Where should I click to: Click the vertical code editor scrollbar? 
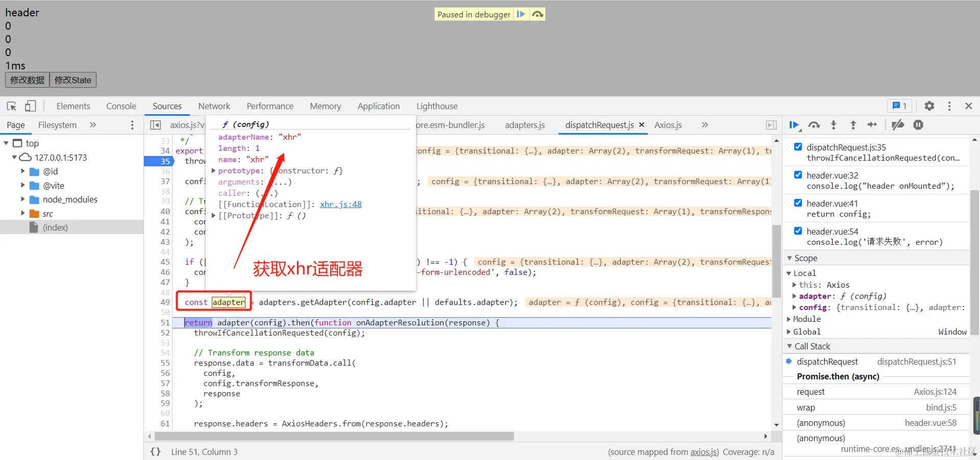tap(776, 261)
